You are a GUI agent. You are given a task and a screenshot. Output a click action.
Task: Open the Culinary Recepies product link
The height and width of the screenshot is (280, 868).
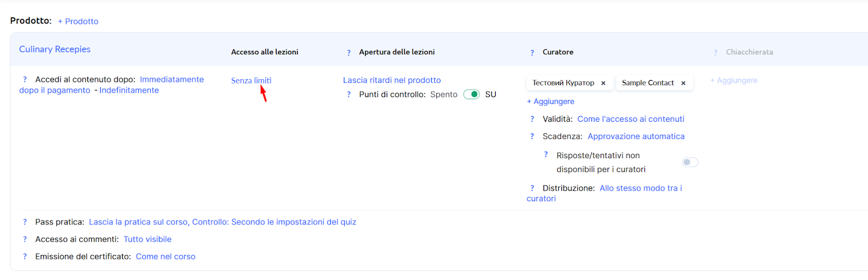[x=55, y=49]
